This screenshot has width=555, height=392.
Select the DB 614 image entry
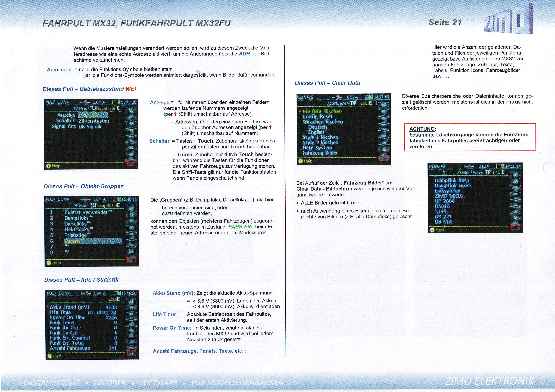pos(443,222)
